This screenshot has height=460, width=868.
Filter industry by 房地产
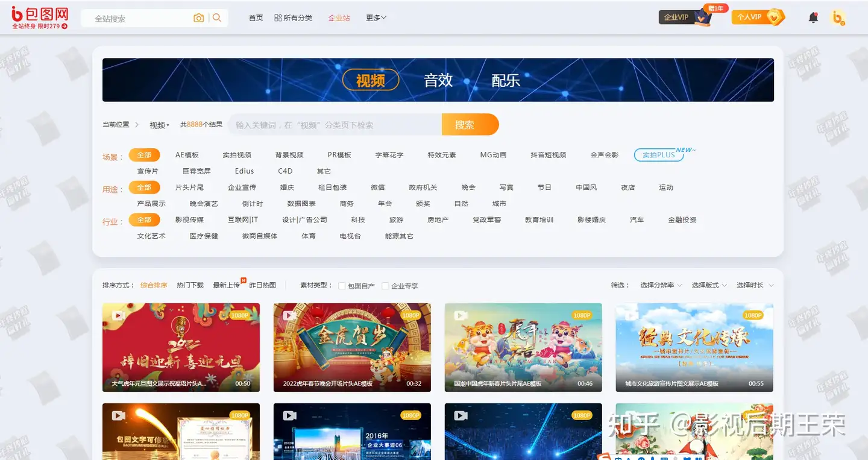coord(438,220)
